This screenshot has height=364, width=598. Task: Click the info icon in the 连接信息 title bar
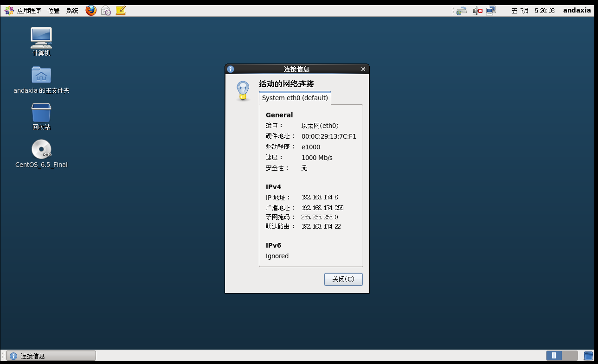pyautogui.click(x=231, y=69)
